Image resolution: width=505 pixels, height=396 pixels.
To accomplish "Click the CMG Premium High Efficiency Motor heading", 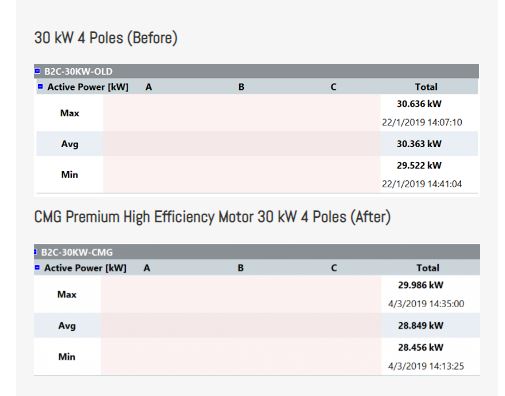I will pyautogui.click(x=212, y=217).
